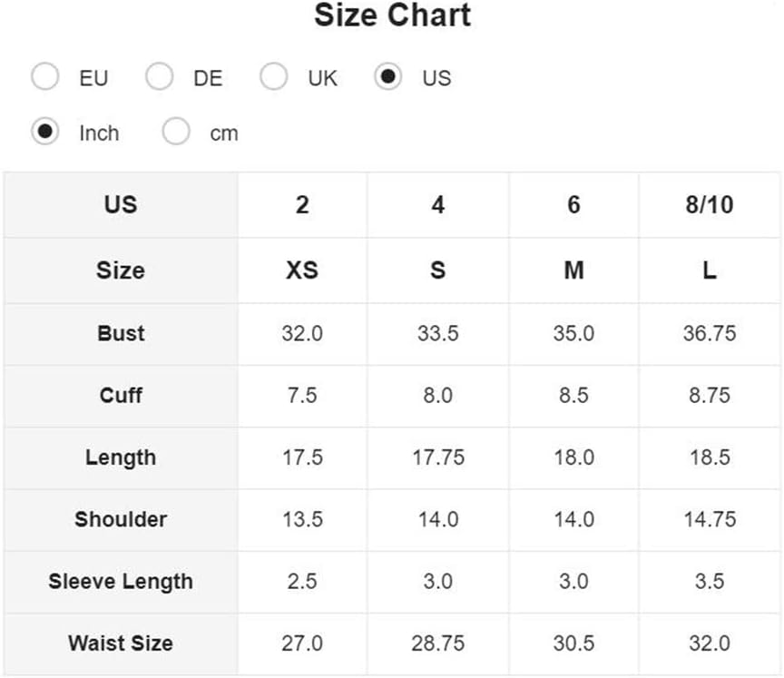Click the M size cell
Viewport: 784px width, 678px height.
573,270
